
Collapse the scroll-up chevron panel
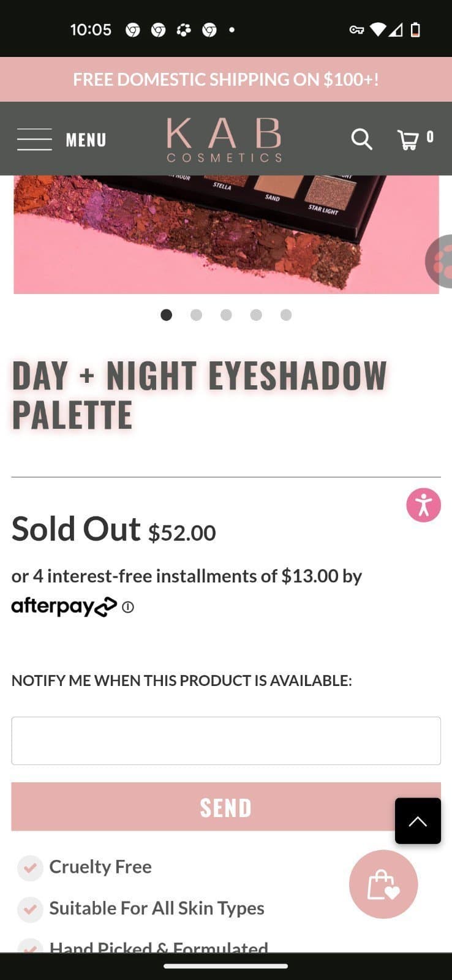(x=418, y=821)
